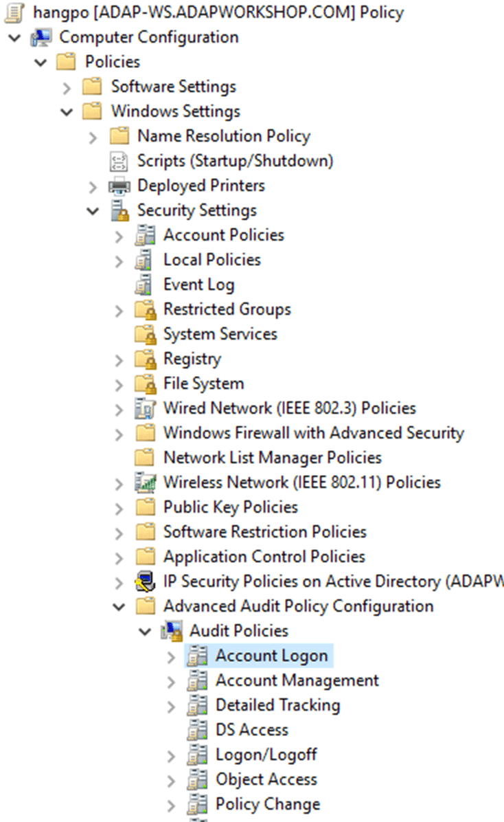504x822 pixels.
Task: Open Windows Firewall with Advanced Security
Action: (314, 433)
